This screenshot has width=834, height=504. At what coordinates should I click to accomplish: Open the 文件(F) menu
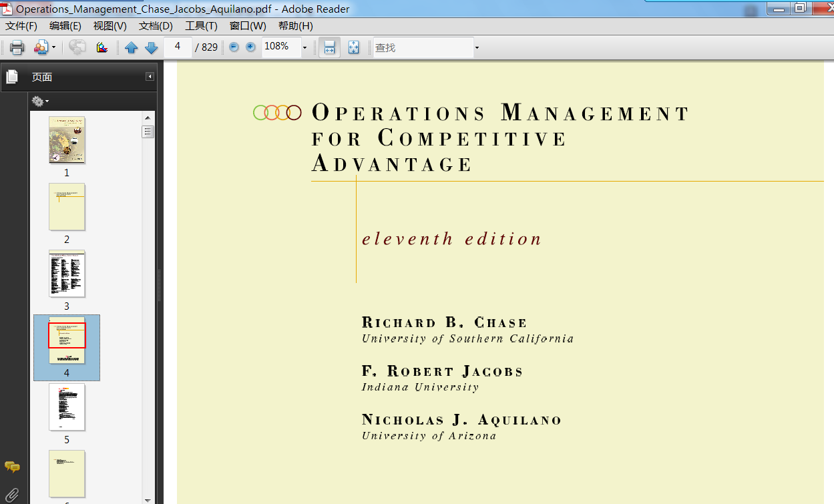[21, 26]
